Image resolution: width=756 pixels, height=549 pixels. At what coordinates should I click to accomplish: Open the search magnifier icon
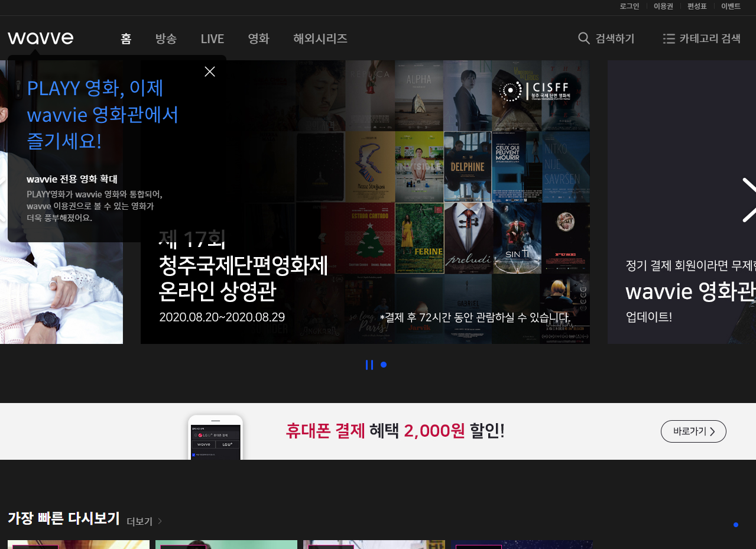click(x=584, y=38)
